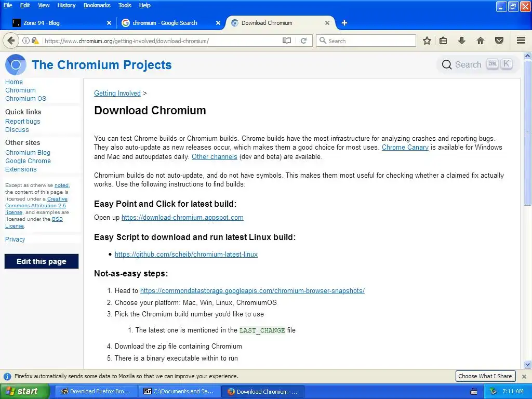This screenshot has width=532, height=399.
Task: Click the site search magnifier icon
Action: click(x=447, y=64)
